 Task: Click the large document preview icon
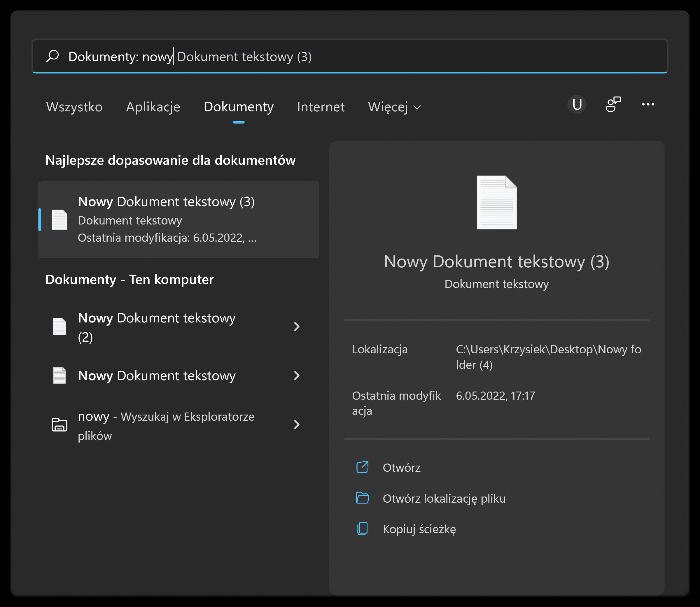[x=496, y=203]
